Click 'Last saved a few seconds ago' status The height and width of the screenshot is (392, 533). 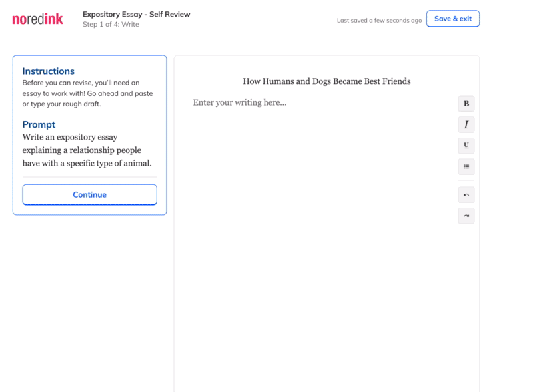click(x=379, y=21)
